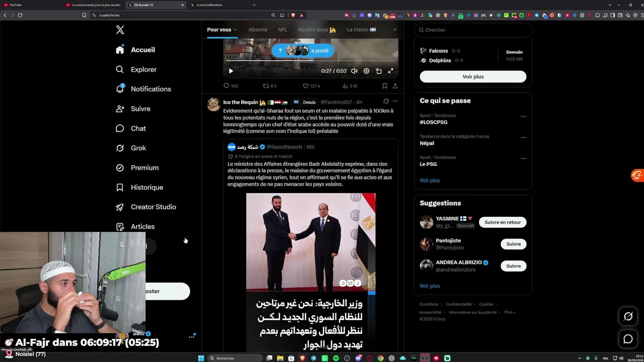Click the Voir plus button under Falcons game
This screenshot has width=644, height=362.
[x=473, y=76]
